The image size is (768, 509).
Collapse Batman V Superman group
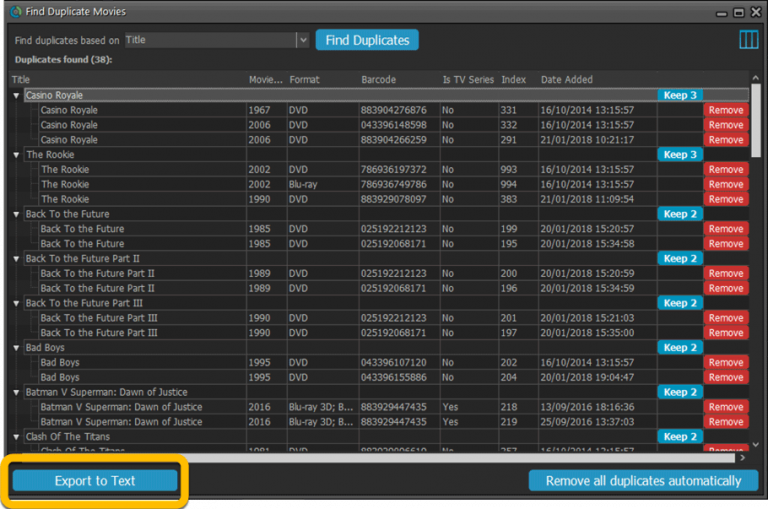16,392
